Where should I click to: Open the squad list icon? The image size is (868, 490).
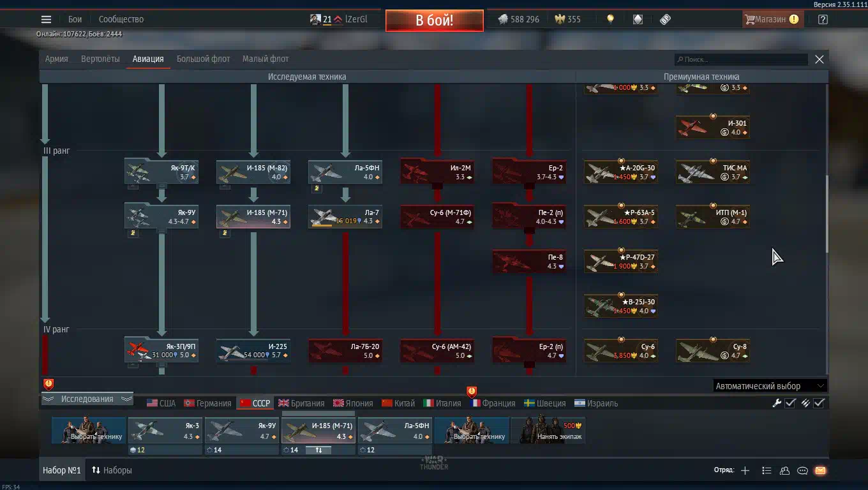point(767,470)
